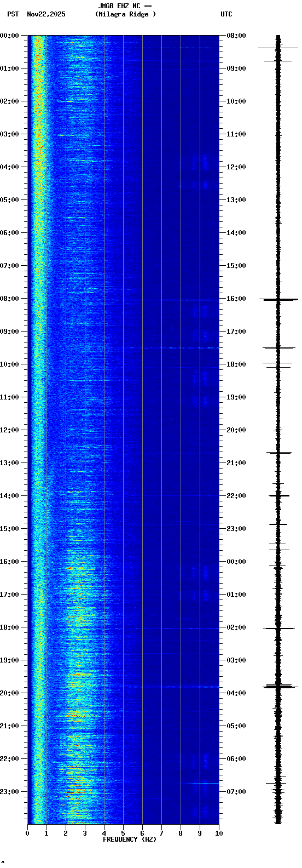Click the "10" frequency axis tick label
302x868 pixels.
pos(219,833)
